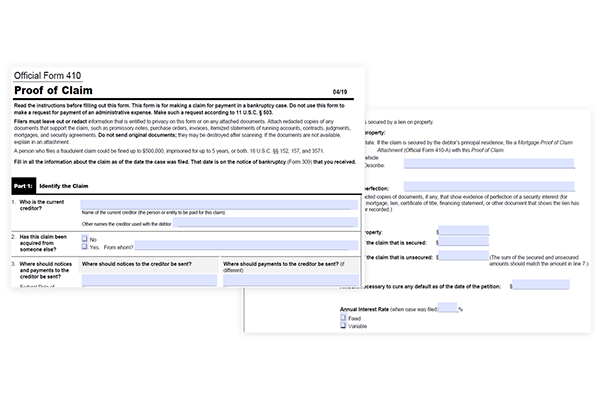
Task: Click the claim that is unsecured amount field
Action: (x=463, y=256)
